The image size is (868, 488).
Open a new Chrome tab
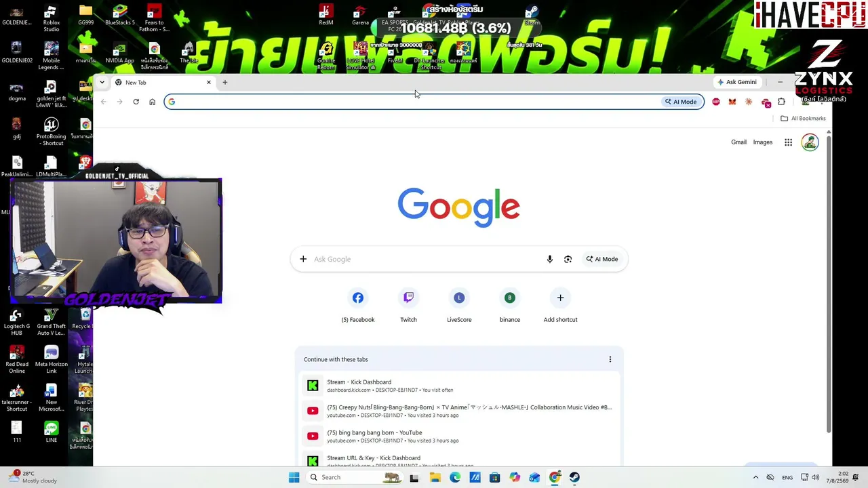pos(224,82)
